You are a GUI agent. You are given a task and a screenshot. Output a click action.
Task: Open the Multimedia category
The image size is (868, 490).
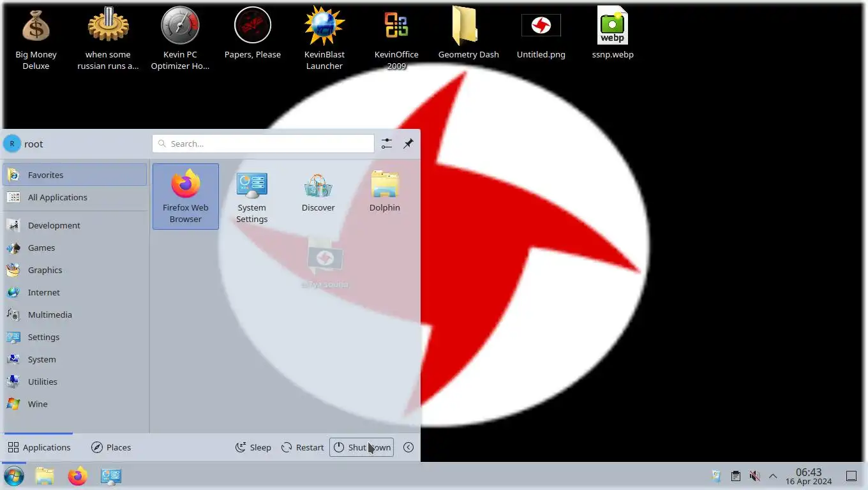pyautogui.click(x=75, y=315)
